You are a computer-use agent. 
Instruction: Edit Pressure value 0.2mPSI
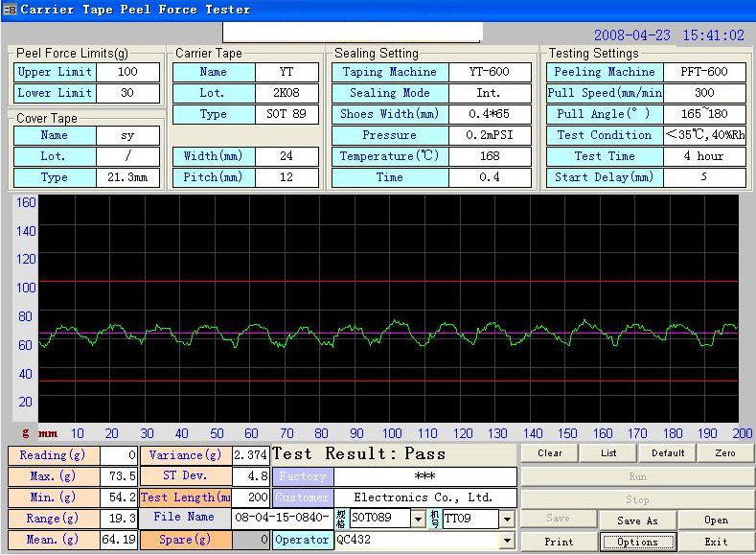(490, 135)
